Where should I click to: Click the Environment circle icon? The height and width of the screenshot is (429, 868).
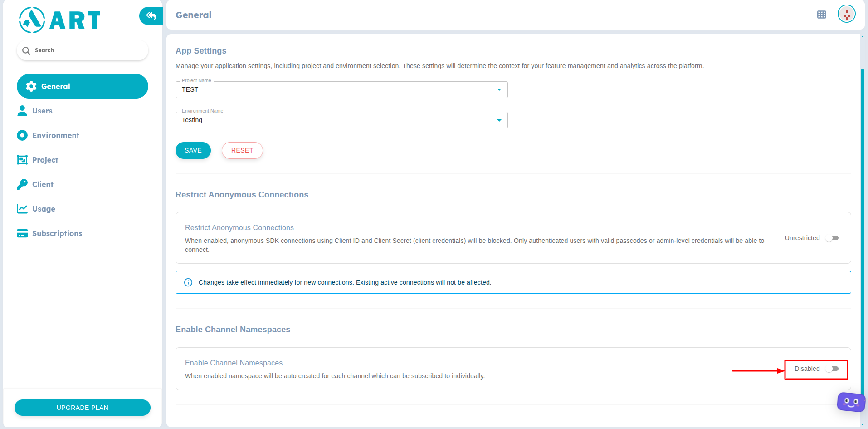pos(22,135)
